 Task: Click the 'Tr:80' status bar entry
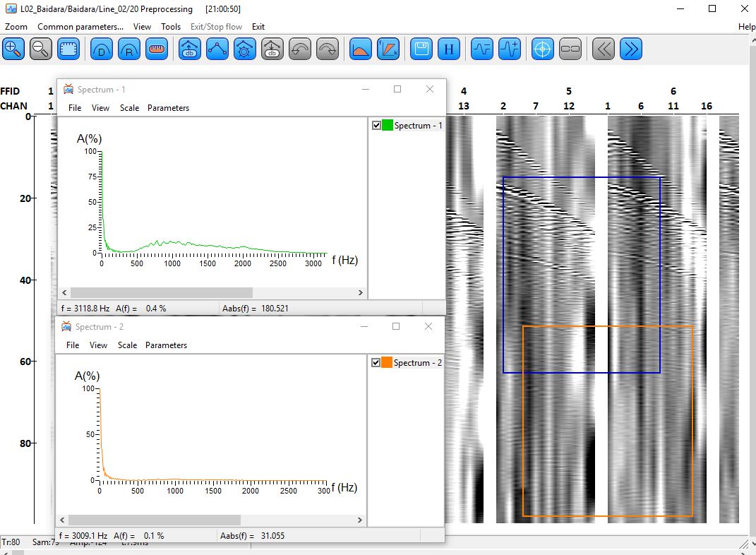11,542
